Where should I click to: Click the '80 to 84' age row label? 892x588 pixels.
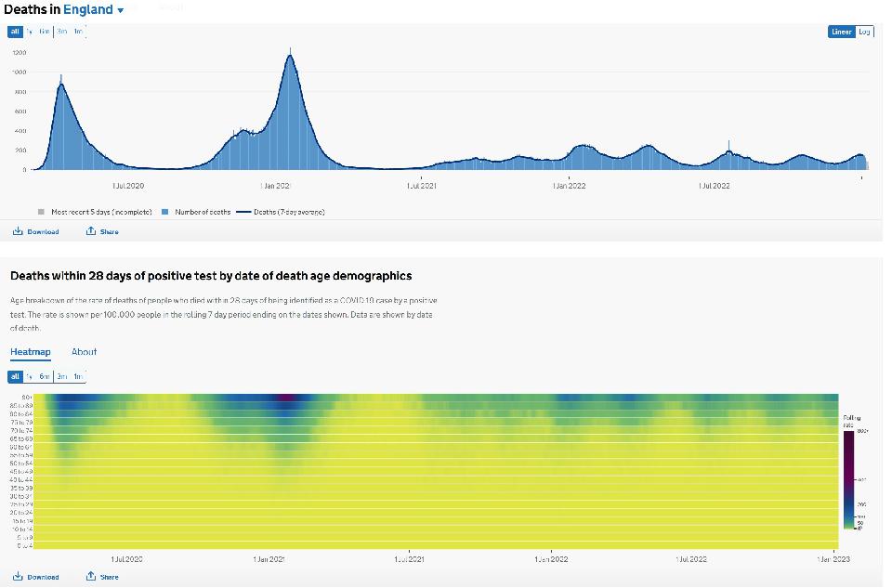[x=21, y=414]
